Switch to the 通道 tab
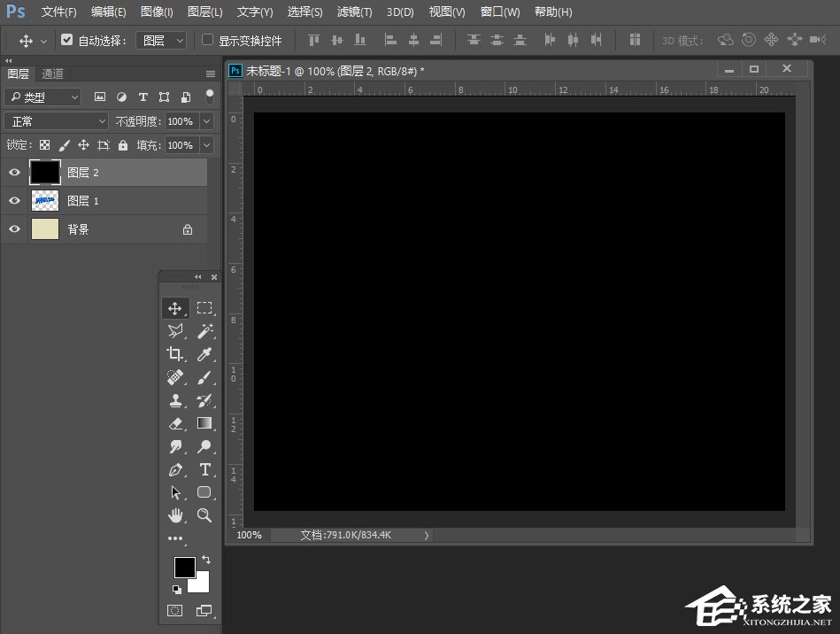The width and height of the screenshot is (840, 634). 52,73
